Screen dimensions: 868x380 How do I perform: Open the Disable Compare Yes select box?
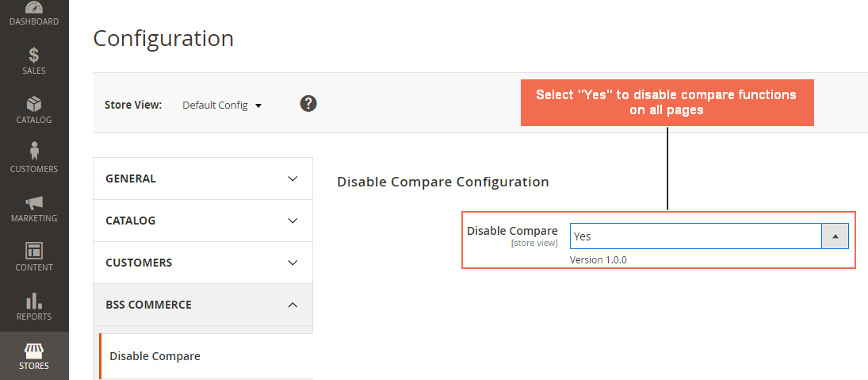pos(695,236)
